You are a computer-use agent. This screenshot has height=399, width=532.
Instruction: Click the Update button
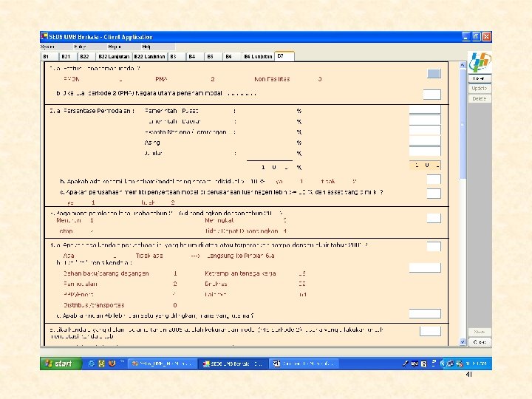[x=480, y=88]
